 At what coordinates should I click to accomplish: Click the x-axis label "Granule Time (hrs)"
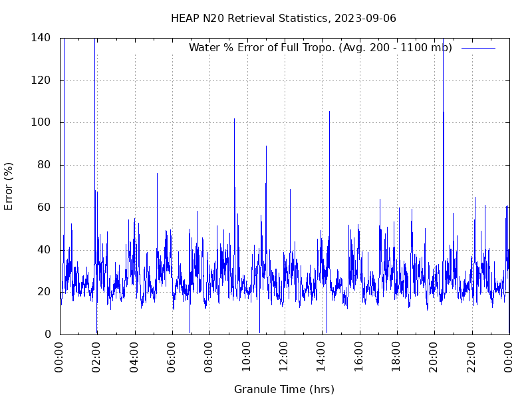pos(285,389)
